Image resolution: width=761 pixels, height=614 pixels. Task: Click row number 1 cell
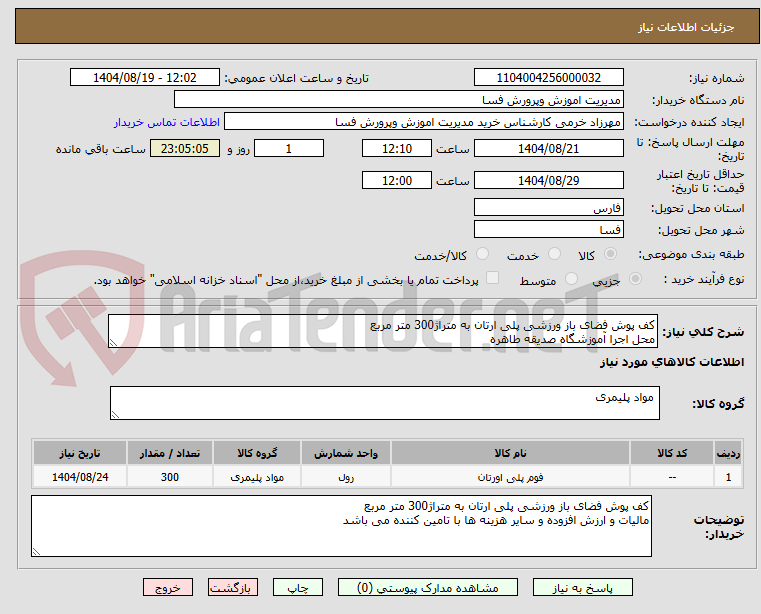click(728, 477)
